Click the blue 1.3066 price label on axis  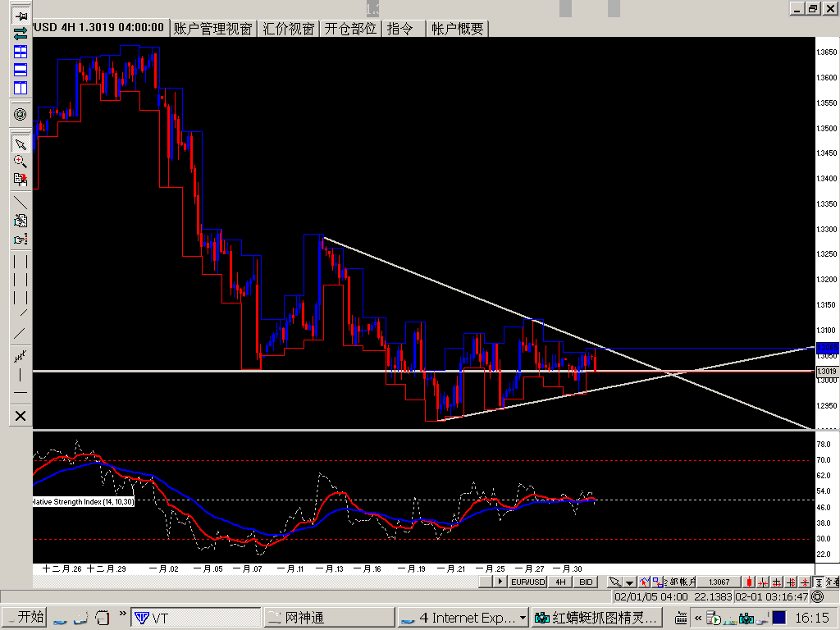coord(827,348)
